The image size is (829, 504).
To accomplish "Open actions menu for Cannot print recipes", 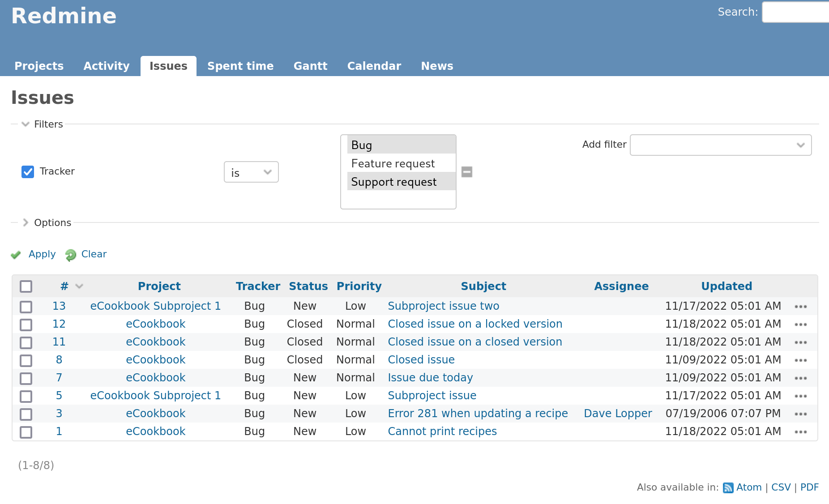I will 801,432.
